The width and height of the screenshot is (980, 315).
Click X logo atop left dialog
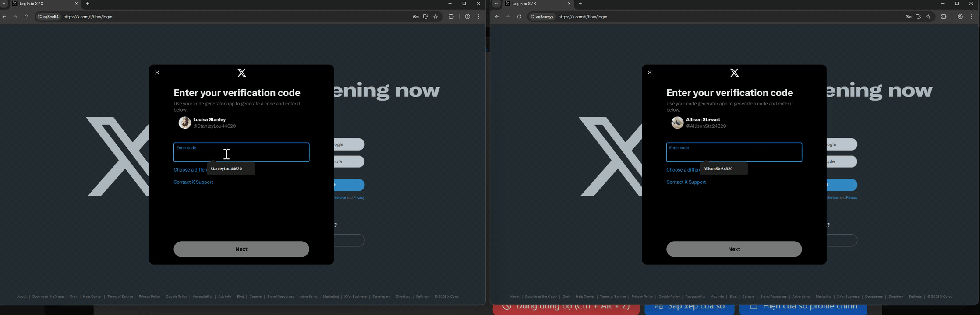click(242, 73)
